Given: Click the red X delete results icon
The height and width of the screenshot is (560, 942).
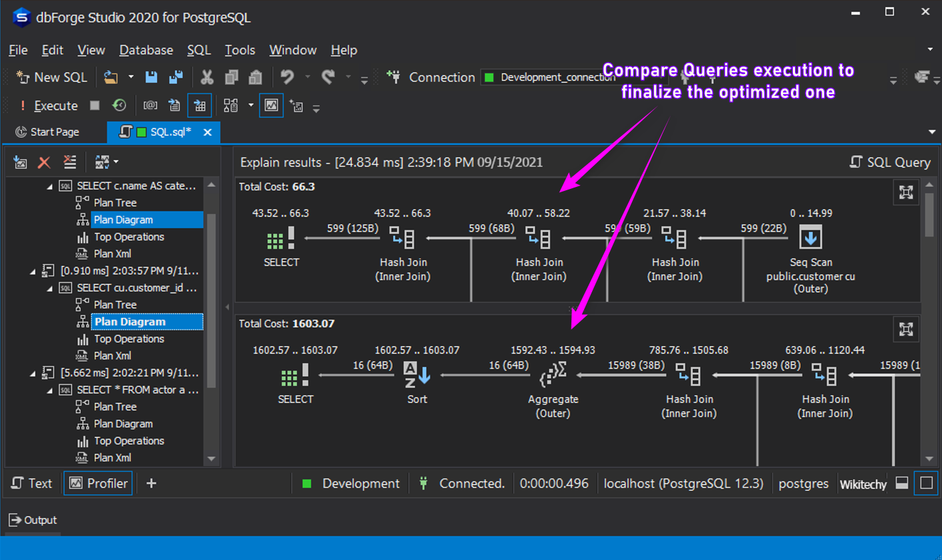Looking at the screenshot, I should coord(44,162).
